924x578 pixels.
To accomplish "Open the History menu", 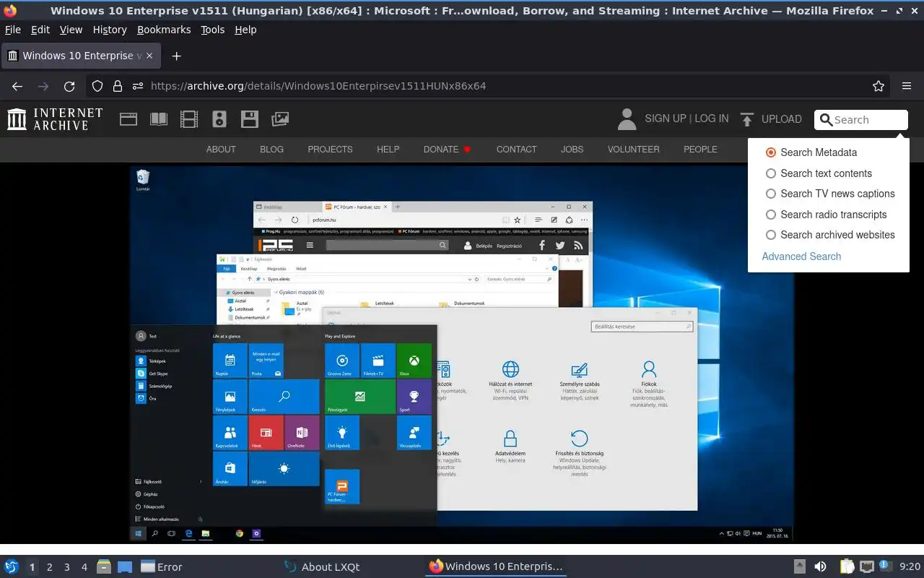I will [x=110, y=30].
